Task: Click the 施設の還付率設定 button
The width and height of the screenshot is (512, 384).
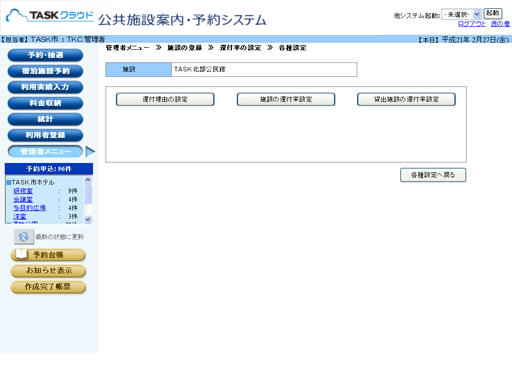Action: (286, 99)
